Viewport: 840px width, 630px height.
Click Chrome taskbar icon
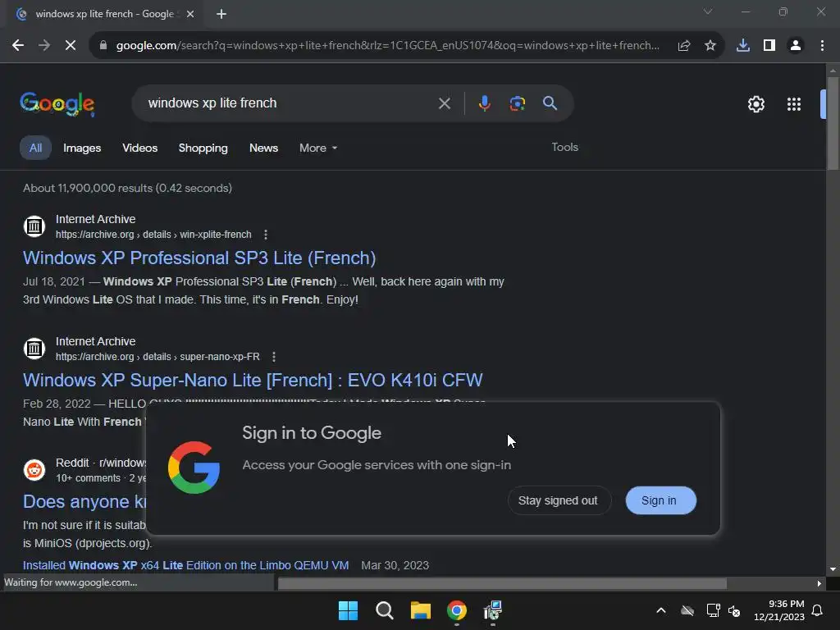click(x=456, y=610)
